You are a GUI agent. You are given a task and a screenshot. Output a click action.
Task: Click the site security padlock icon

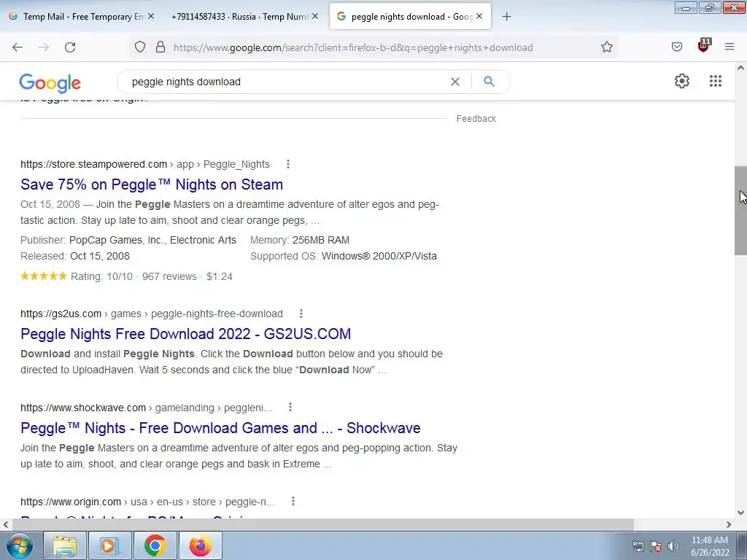[160, 47]
